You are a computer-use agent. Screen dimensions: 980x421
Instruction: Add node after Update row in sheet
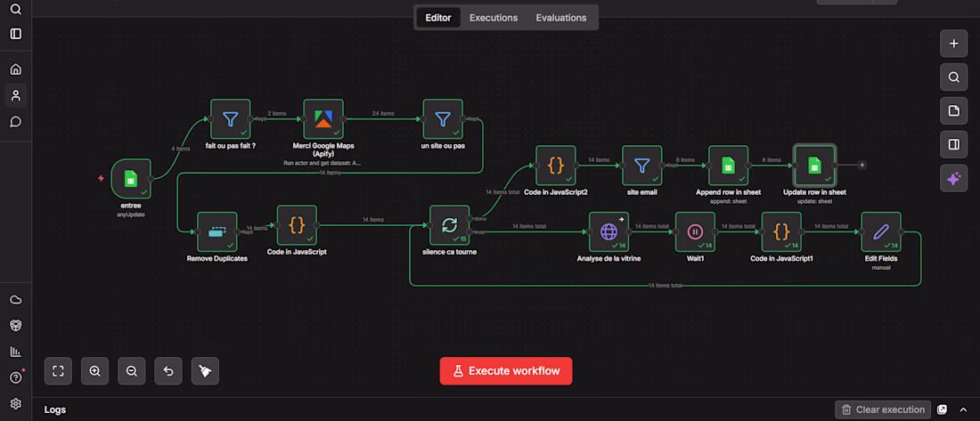click(x=862, y=165)
